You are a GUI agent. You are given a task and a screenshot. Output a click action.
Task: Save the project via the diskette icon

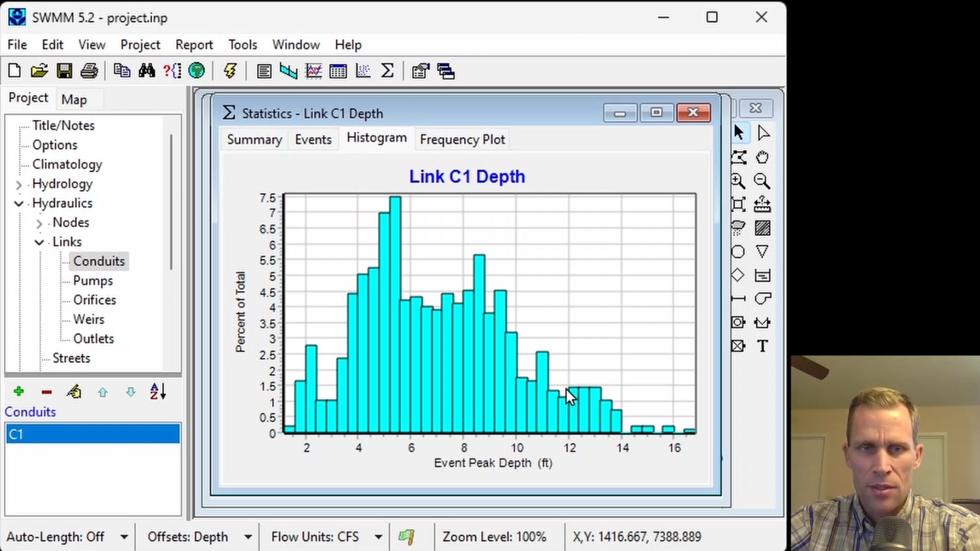point(64,71)
